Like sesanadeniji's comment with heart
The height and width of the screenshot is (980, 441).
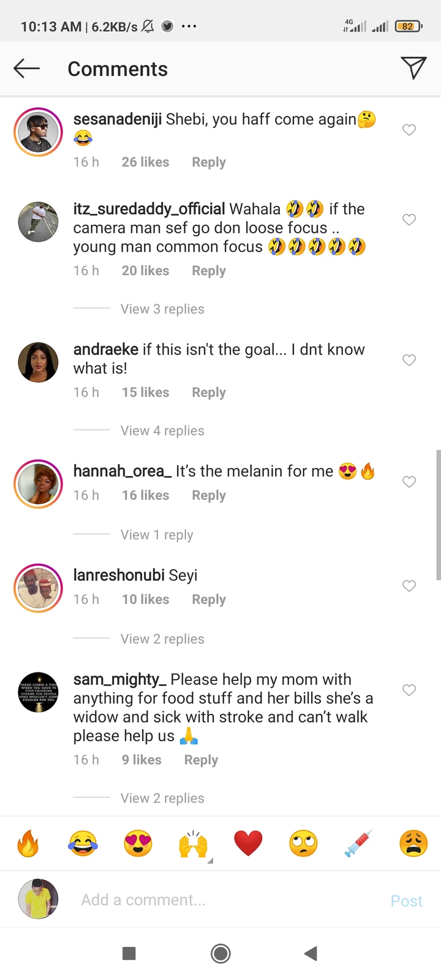point(409,130)
